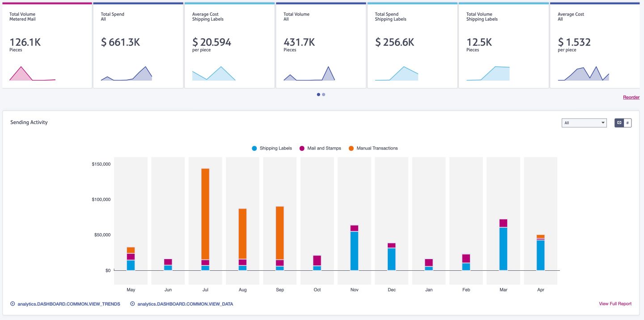Viewport: 644px width, 320px height.
Task: Click September's orange Manual Transactions bar
Action: 280,233
